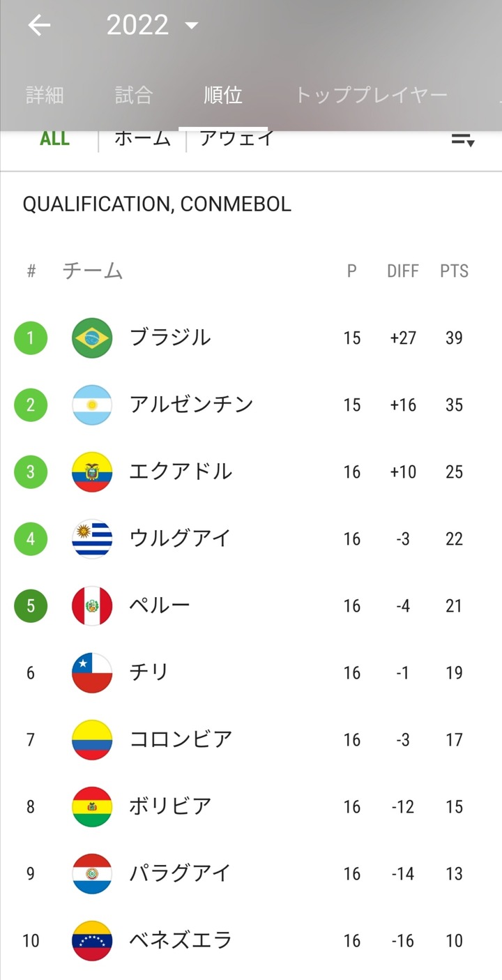Open the ボリビア team page
The image size is (502, 980).
click(x=170, y=807)
